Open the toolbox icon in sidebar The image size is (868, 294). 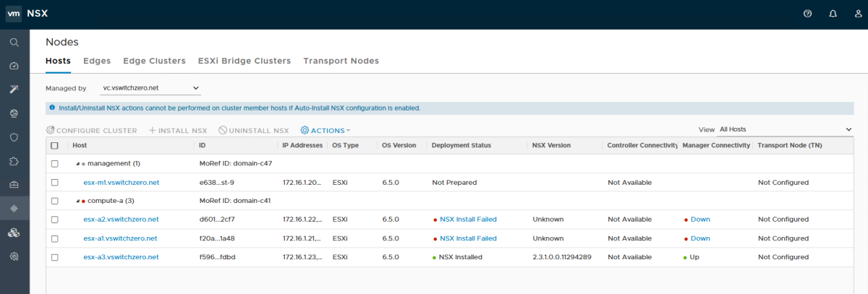coord(14,184)
